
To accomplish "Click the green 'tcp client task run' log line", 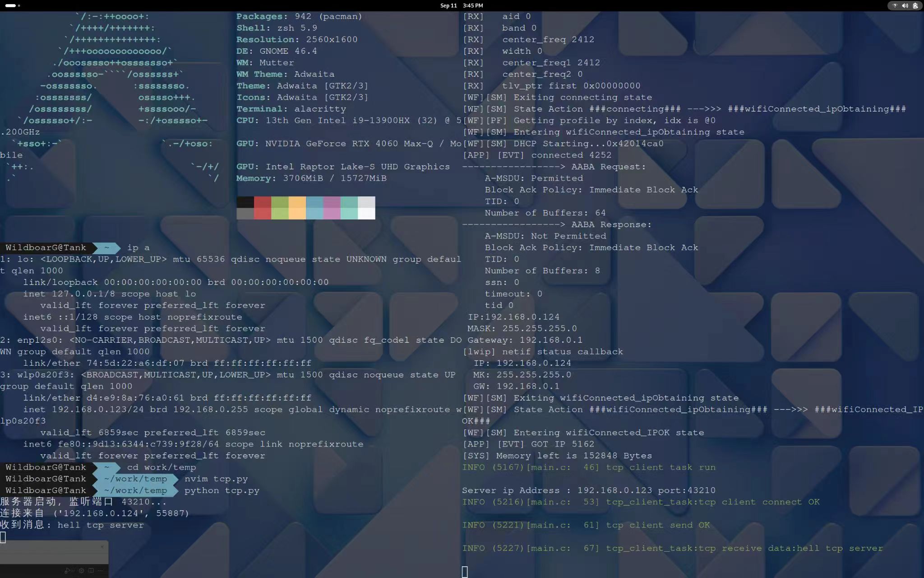I will (589, 467).
